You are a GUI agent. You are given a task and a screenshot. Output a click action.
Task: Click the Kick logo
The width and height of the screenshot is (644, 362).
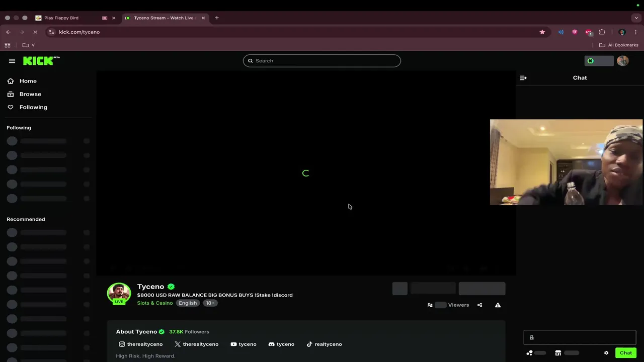[41, 61]
